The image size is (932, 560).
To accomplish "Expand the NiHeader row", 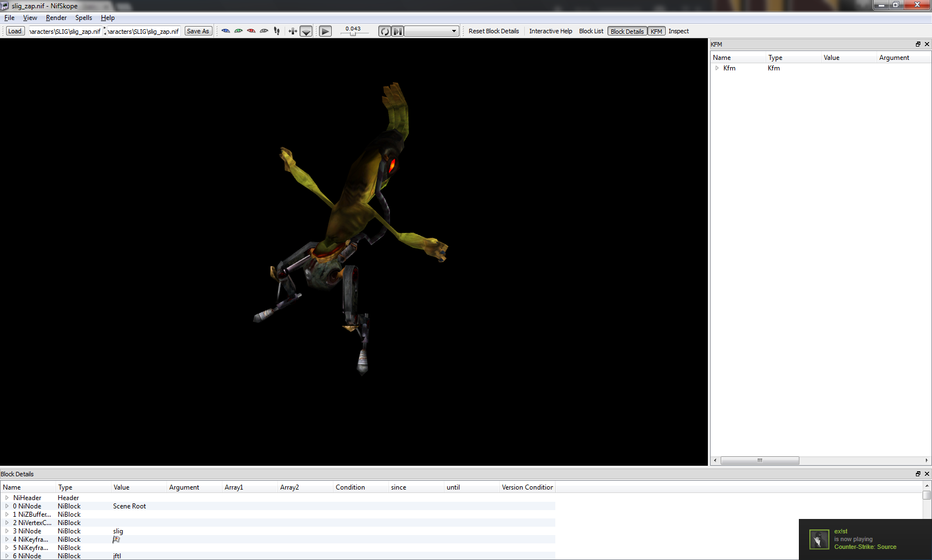I will (7, 498).
